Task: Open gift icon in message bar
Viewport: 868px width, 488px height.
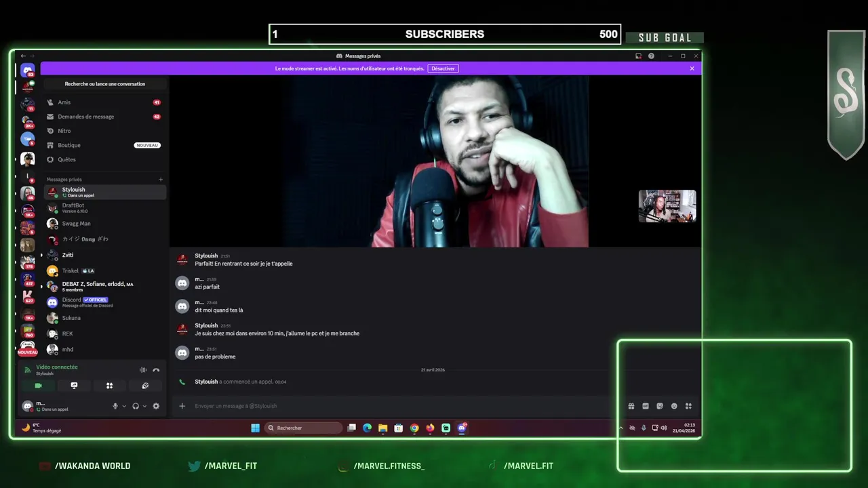Action: [x=631, y=406]
